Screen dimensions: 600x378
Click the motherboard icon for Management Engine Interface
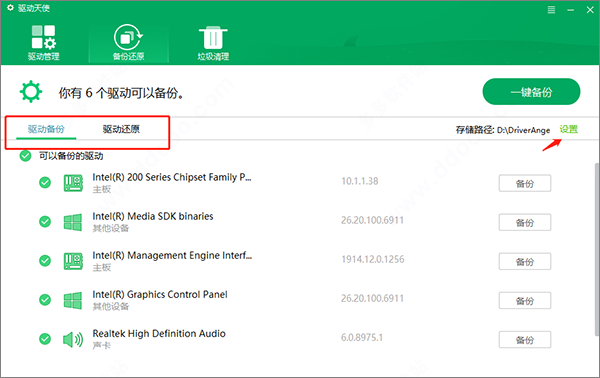pyautogui.click(x=73, y=261)
